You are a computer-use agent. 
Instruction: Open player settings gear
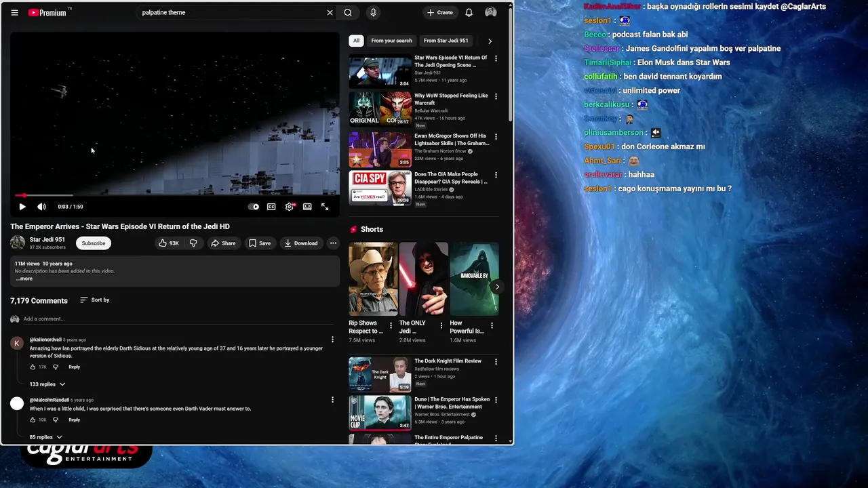(x=290, y=207)
